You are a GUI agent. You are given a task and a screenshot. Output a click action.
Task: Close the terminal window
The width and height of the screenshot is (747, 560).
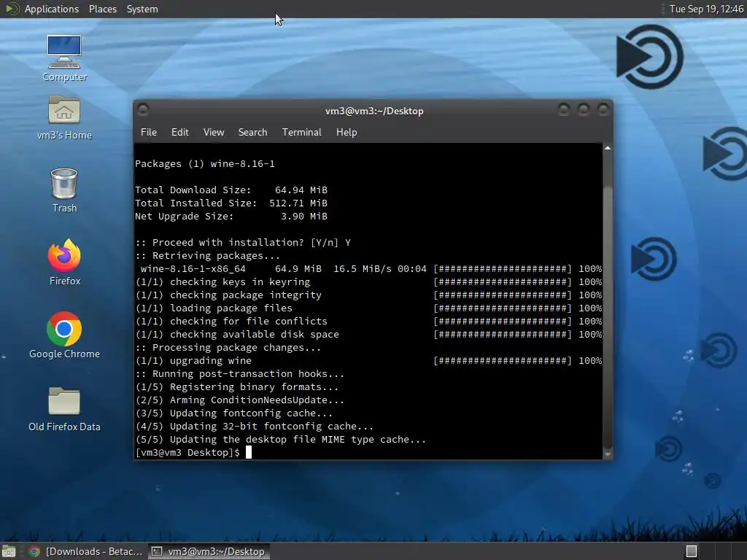click(603, 110)
